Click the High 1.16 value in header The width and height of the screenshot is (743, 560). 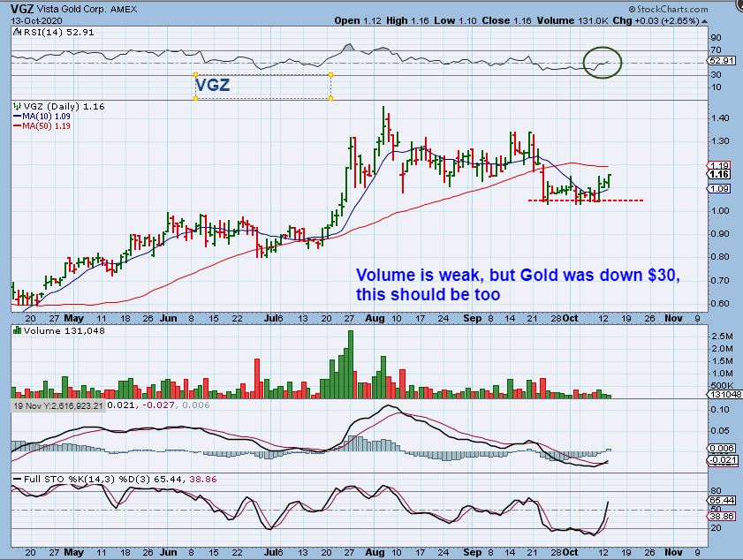pos(407,21)
